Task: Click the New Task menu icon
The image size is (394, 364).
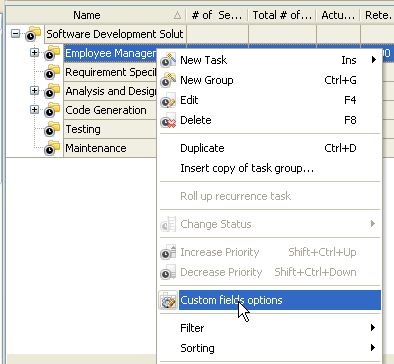Action: (168, 60)
